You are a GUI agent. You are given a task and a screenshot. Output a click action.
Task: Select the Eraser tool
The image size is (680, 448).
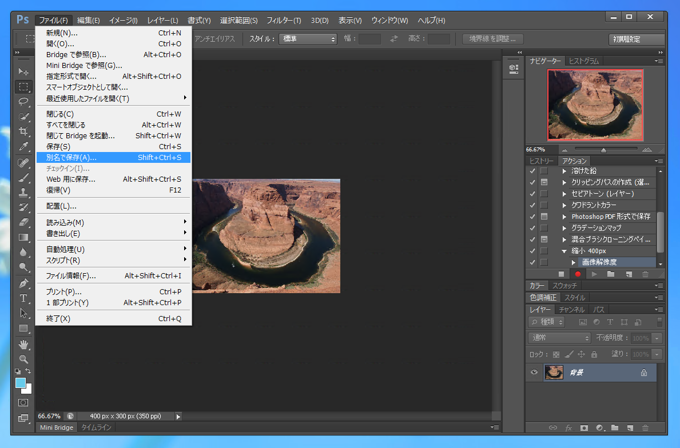click(x=23, y=222)
